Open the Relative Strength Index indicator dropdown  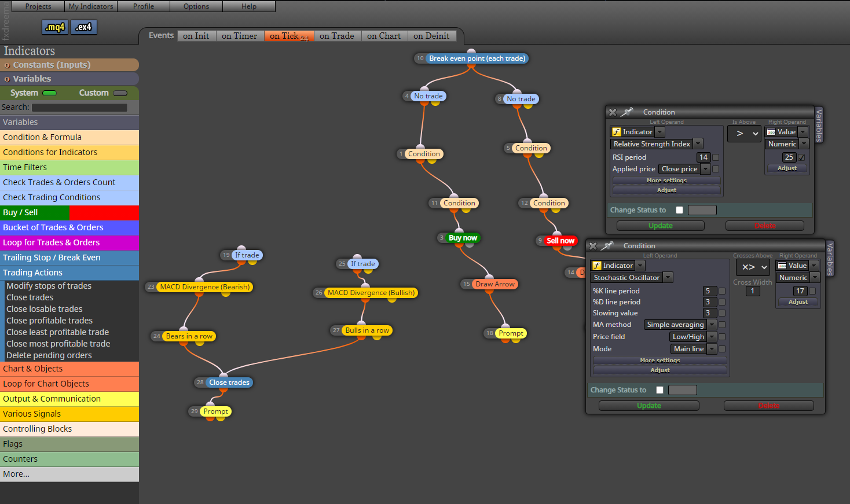pos(657,144)
